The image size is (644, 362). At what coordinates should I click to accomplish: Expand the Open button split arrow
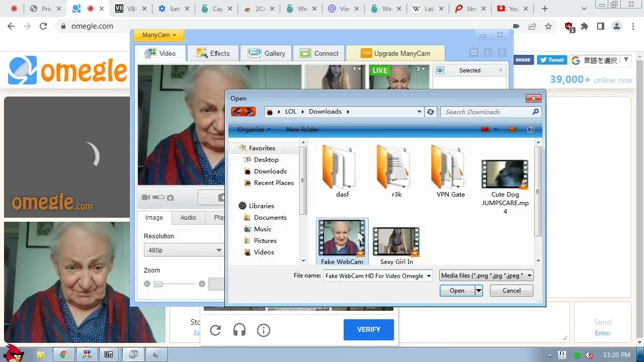point(478,291)
